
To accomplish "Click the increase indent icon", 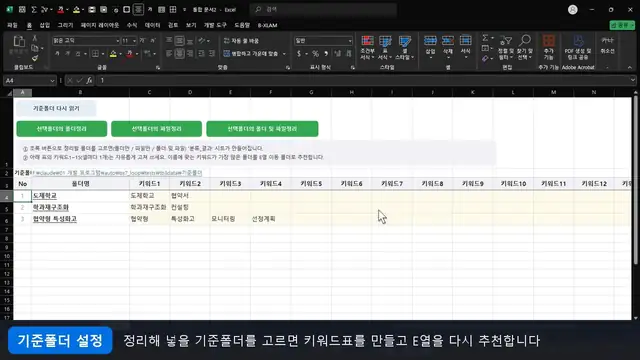I will coord(212,53).
